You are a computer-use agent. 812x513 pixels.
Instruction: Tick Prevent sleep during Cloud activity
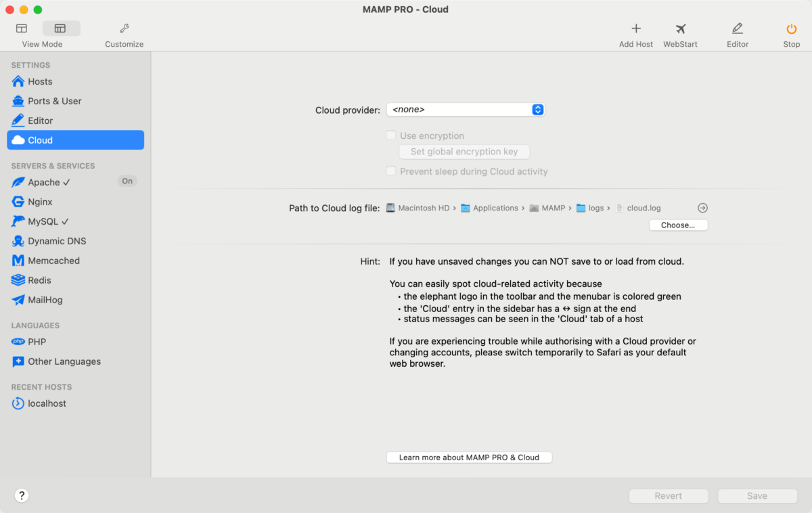[391, 171]
